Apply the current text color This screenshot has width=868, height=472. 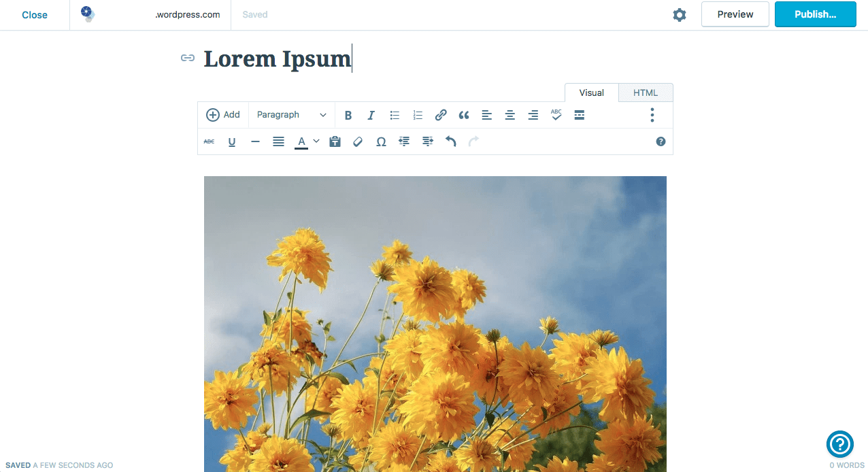pos(301,141)
